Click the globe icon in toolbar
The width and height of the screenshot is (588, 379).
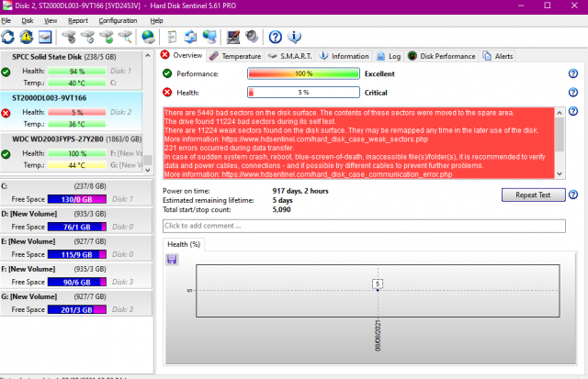click(148, 37)
